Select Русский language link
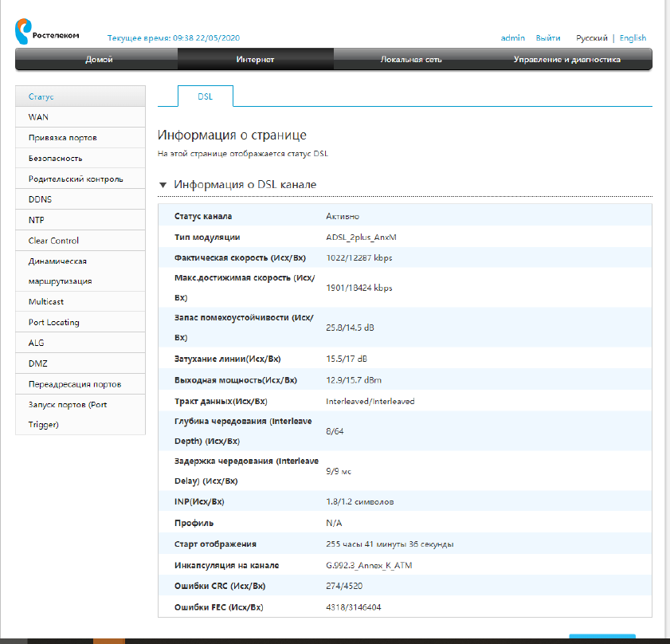670x644 pixels. tap(592, 38)
